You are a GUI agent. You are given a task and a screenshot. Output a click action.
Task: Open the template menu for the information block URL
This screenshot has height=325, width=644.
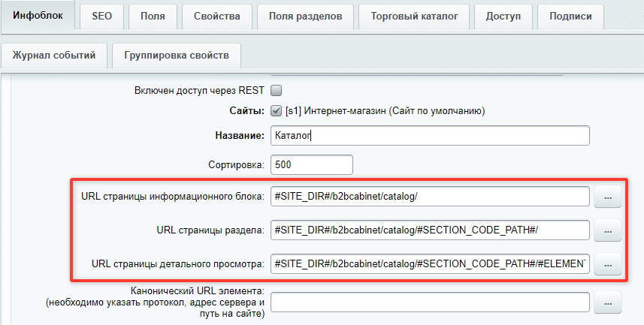608,197
